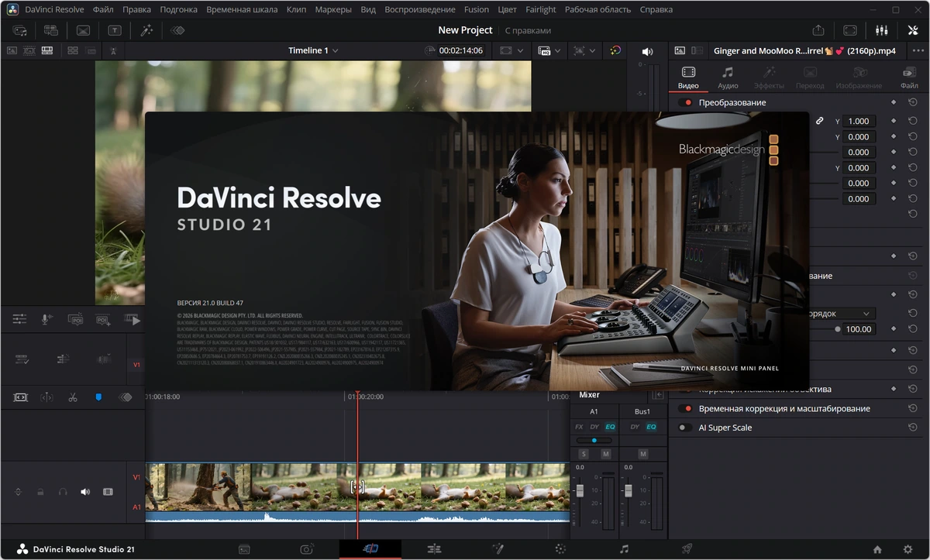The width and height of the screenshot is (930, 560).
Task: Toggle Mute button M on Bus1
Action: pyautogui.click(x=642, y=453)
